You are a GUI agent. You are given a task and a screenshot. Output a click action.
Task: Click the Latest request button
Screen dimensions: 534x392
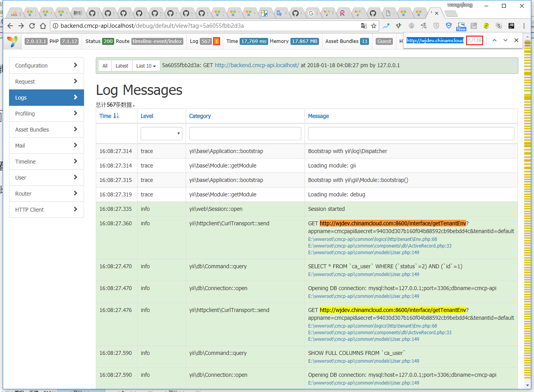click(x=122, y=66)
